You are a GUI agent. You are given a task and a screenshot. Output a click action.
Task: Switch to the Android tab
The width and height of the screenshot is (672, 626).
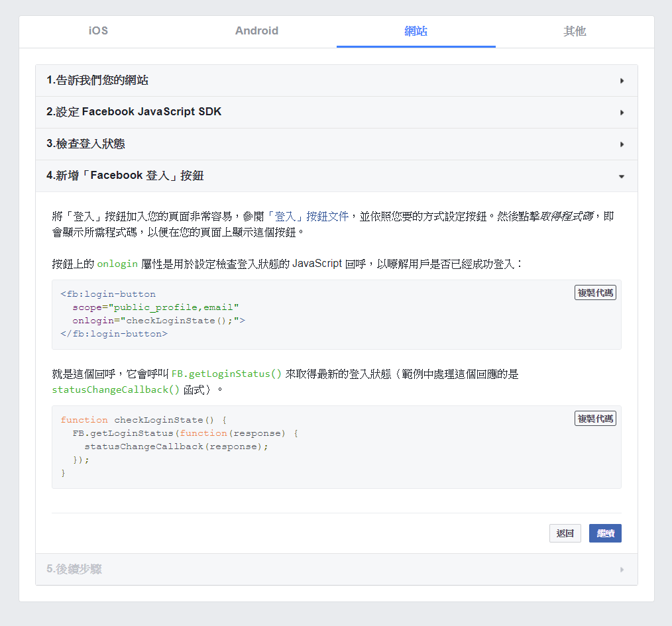pos(256,31)
